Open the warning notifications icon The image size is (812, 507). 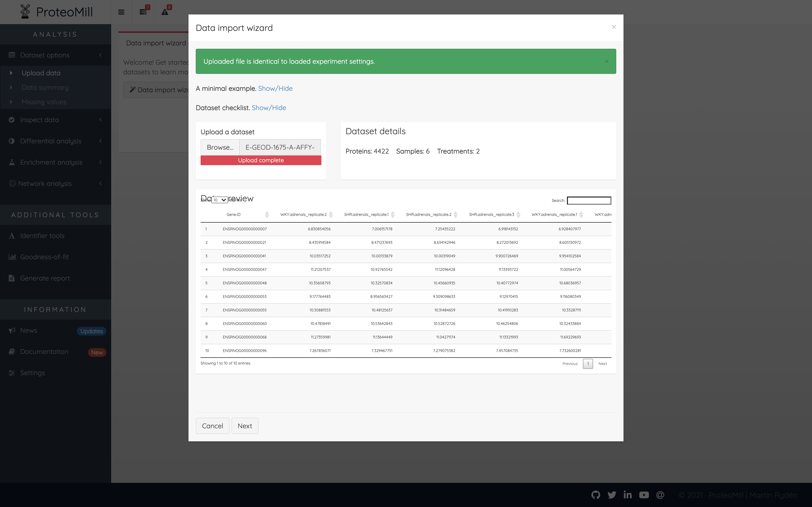click(165, 12)
